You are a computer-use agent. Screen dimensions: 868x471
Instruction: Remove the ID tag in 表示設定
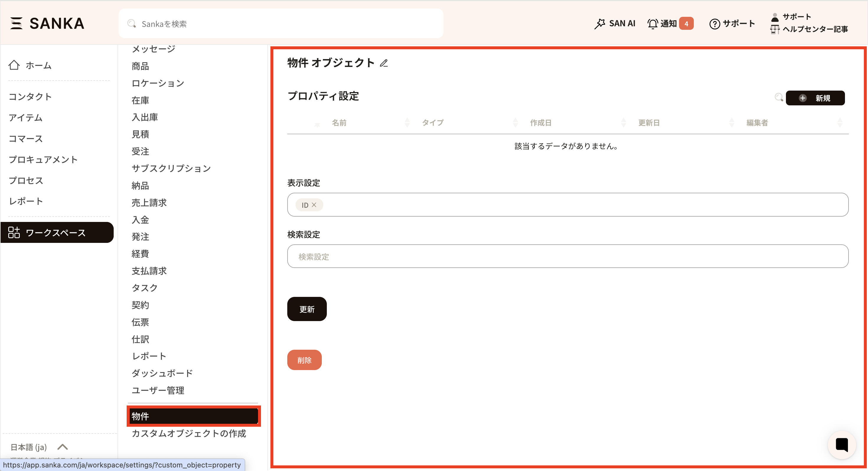pyautogui.click(x=314, y=205)
